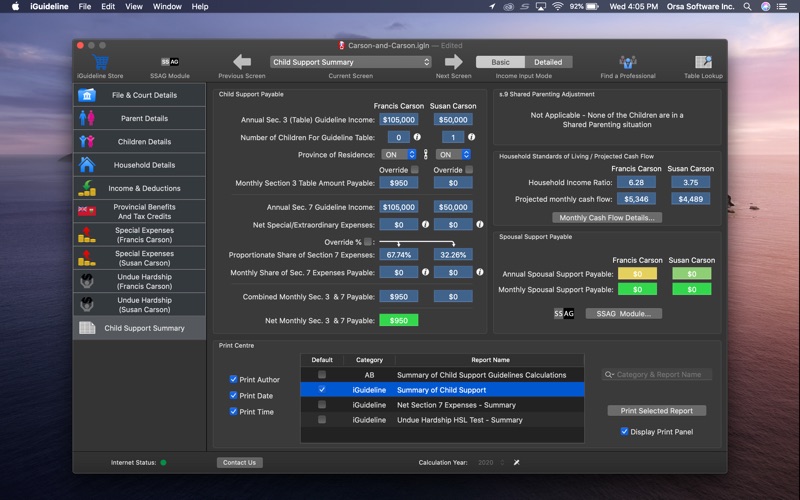The image size is (800, 500).
Task: Open Find a Professional icon
Action: pos(628,62)
